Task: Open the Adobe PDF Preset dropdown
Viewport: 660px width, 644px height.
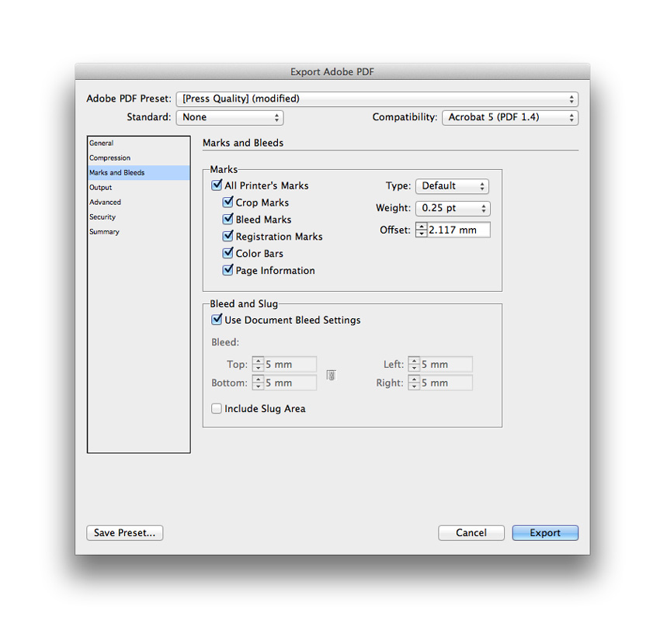Action: pyautogui.click(x=377, y=99)
